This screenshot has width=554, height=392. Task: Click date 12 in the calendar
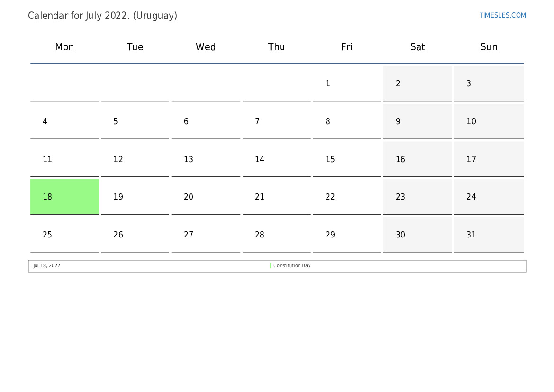coord(135,159)
